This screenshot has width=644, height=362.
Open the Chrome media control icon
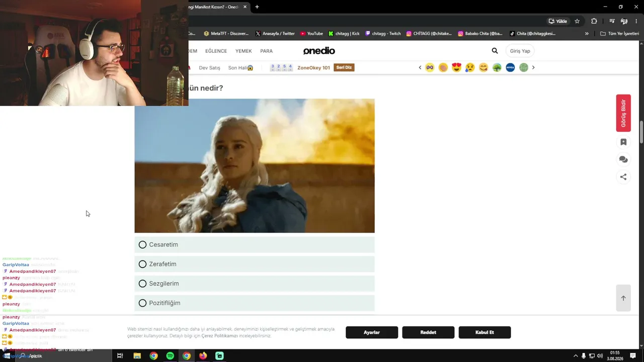tap(612, 21)
